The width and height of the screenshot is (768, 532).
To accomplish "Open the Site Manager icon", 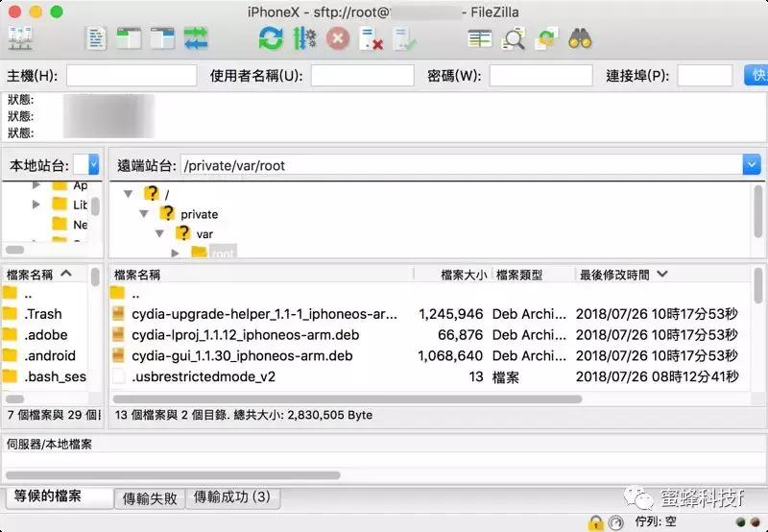I will (x=20, y=38).
